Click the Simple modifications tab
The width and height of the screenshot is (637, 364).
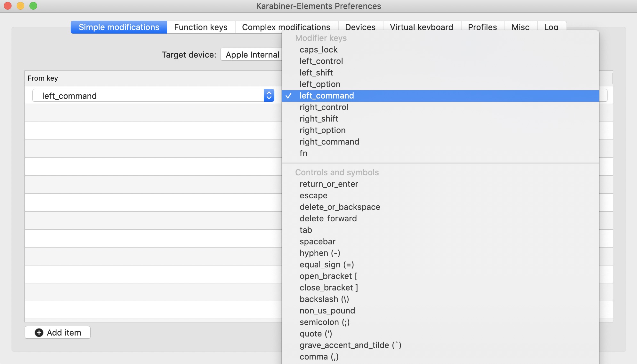[x=119, y=27]
